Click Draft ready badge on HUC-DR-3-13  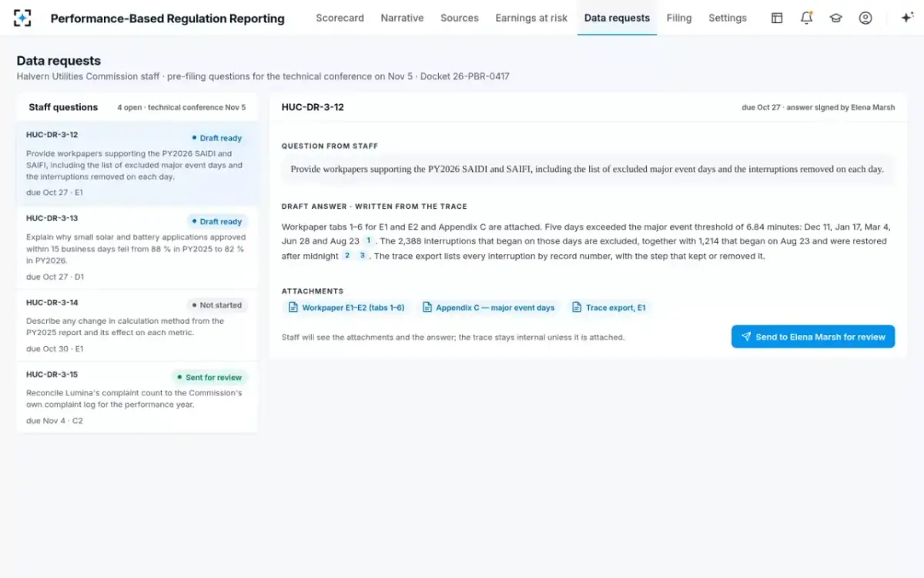(216, 221)
